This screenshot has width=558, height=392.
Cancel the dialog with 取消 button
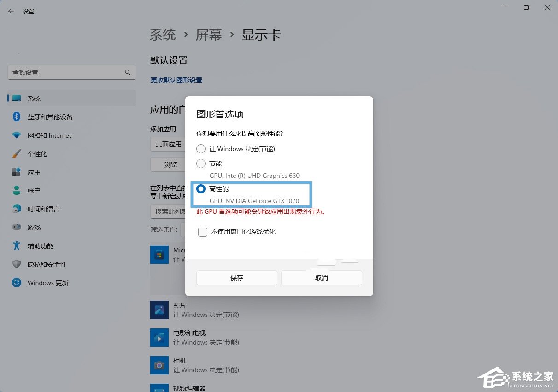point(321,277)
